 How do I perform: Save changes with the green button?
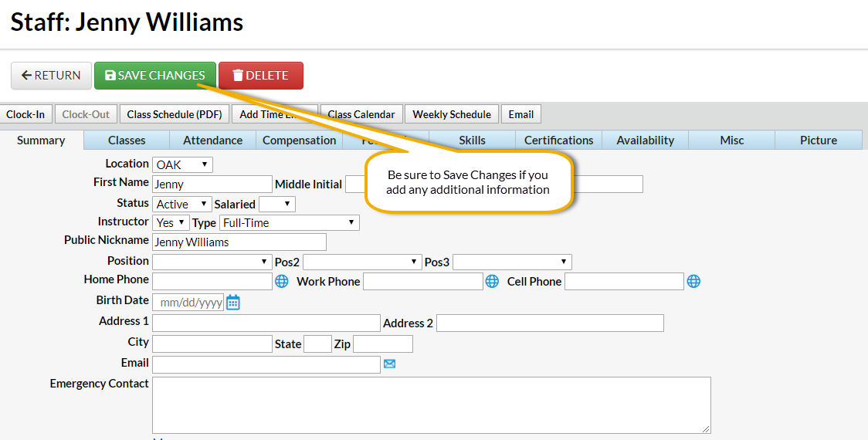155,76
